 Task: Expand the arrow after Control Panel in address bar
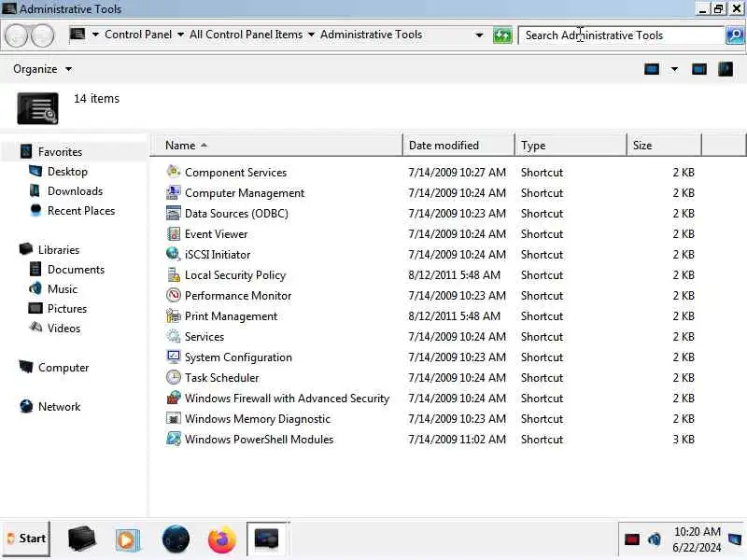tap(180, 35)
